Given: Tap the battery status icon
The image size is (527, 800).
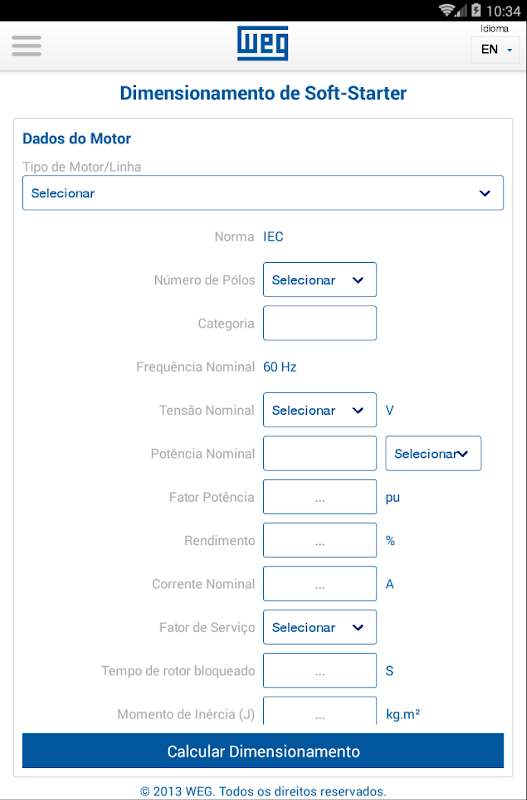Looking at the screenshot, I should [476, 10].
